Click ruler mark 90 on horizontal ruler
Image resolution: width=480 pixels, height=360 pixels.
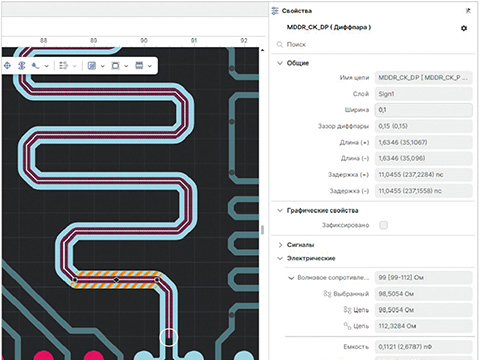pyautogui.click(x=144, y=40)
